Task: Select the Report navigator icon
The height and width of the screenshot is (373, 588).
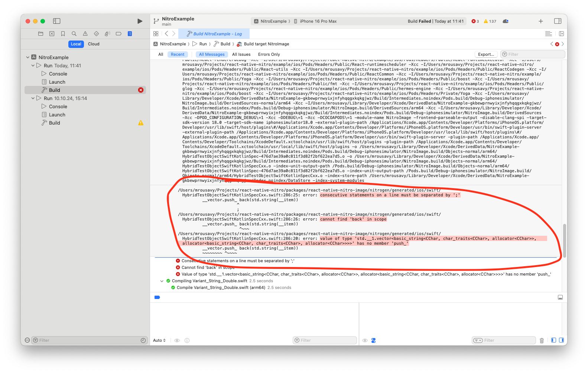Action: click(x=130, y=34)
